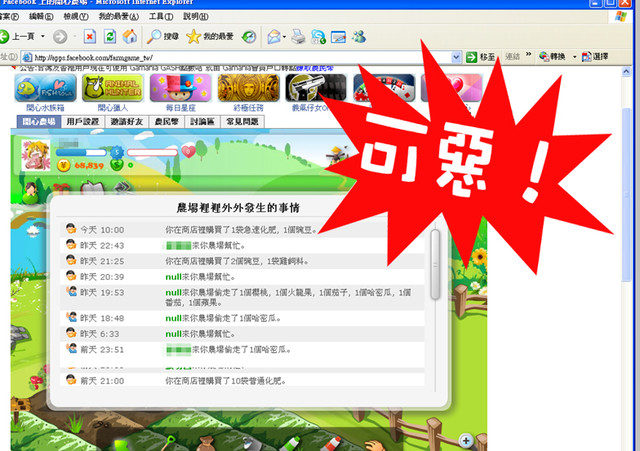Expand the 連結 links chevron
Viewport: 640px width, 451px height.
point(529,54)
